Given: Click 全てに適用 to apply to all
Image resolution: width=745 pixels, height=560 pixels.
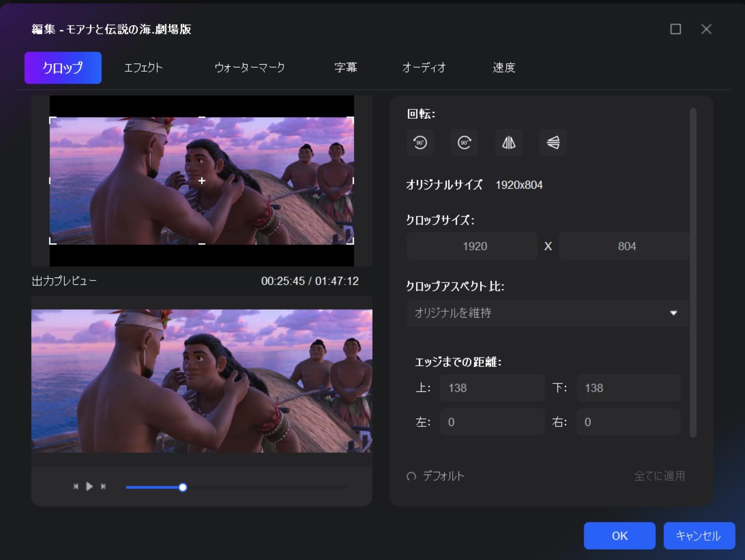Looking at the screenshot, I should pyautogui.click(x=659, y=476).
